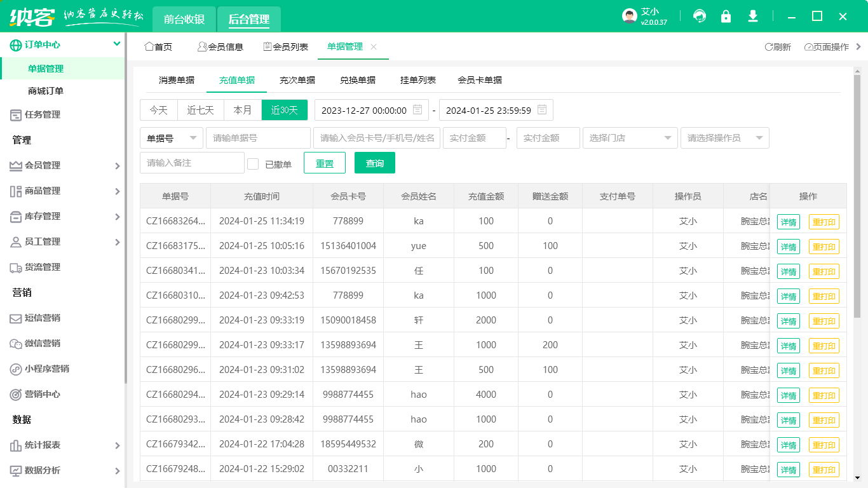Click the green 查询 button

pos(375,163)
